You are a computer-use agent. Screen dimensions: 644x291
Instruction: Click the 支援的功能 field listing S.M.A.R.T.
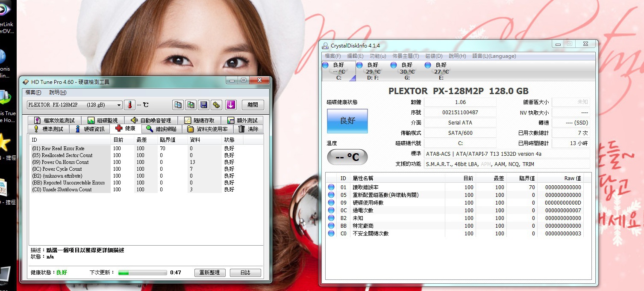pyautogui.click(x=507, y=164)
